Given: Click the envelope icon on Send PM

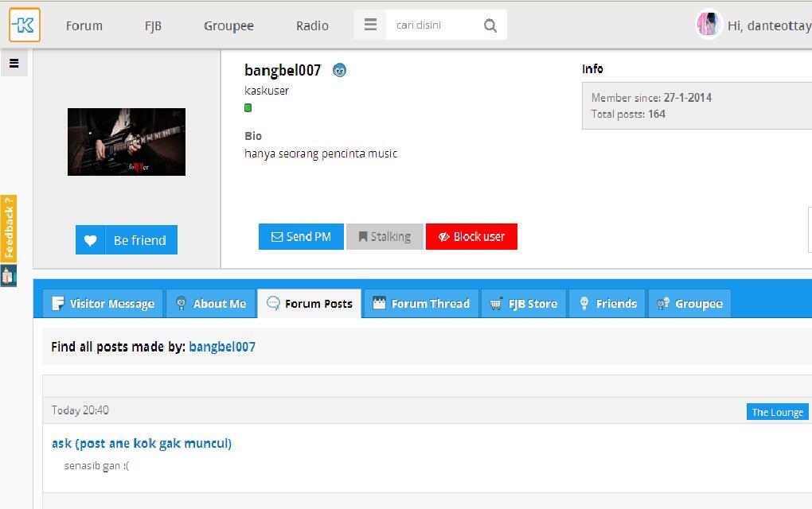Looking at the screenshot, I should click(x=276, y=236).
